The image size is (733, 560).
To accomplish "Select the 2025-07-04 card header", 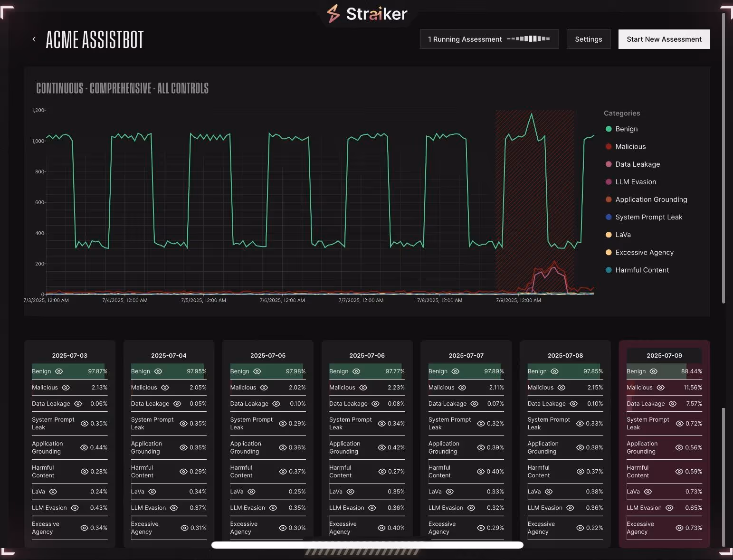I will [x=169, y=355].
